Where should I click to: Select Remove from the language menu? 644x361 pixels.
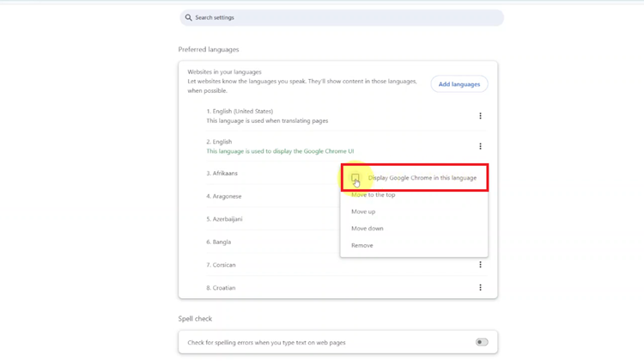point(361,246)
